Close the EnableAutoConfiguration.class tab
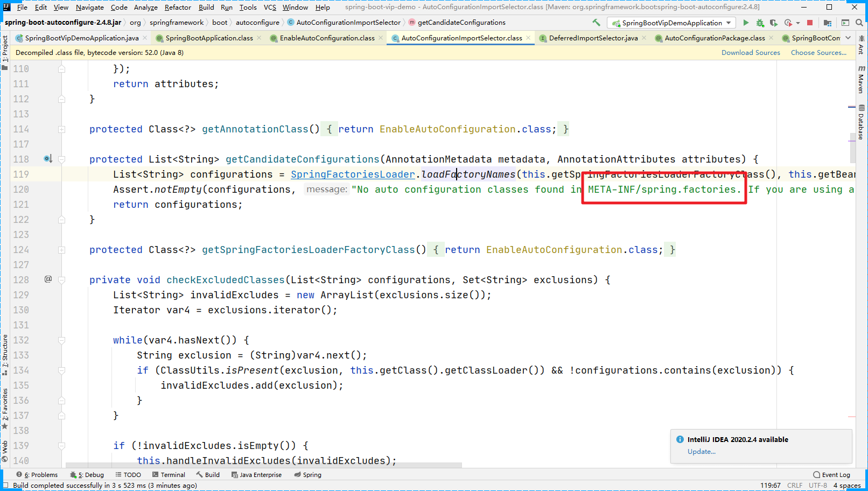This screenshot has width=868, height=491. pyautogui.click(x=381, y=38)
